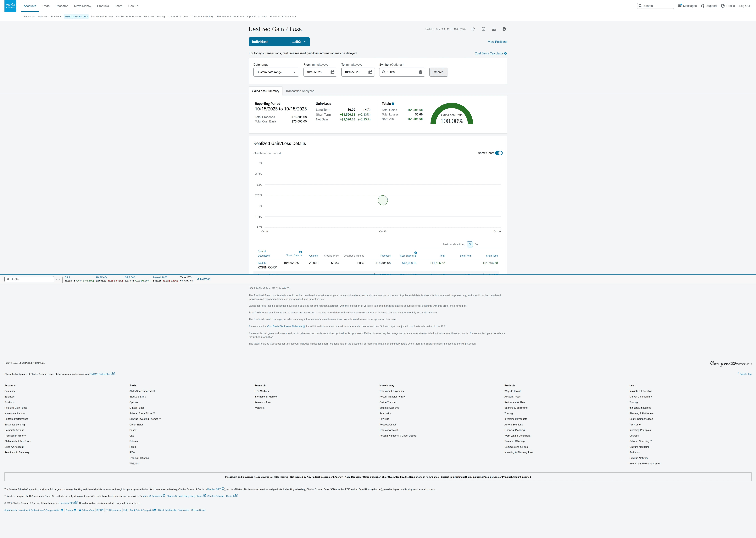Sort by Closed Date column arrow
This screenshot has width=756, height=538.
[x=301, y=255]
